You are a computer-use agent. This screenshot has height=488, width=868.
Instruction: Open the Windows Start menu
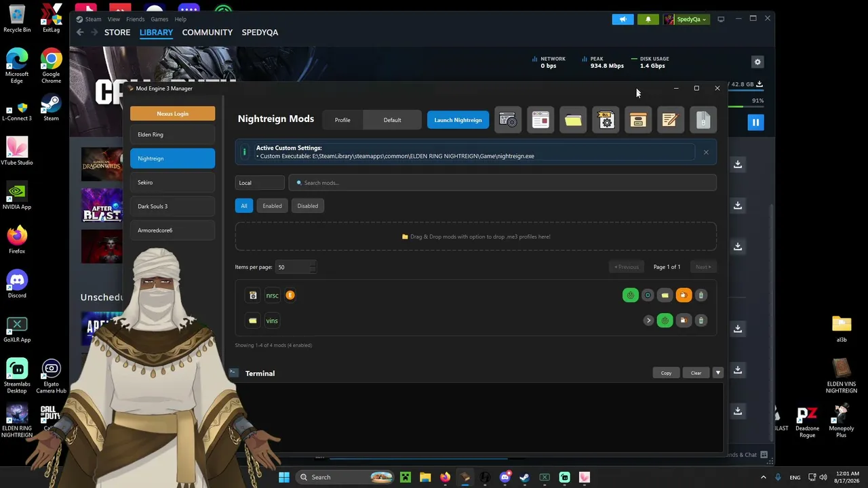(284, 477)
